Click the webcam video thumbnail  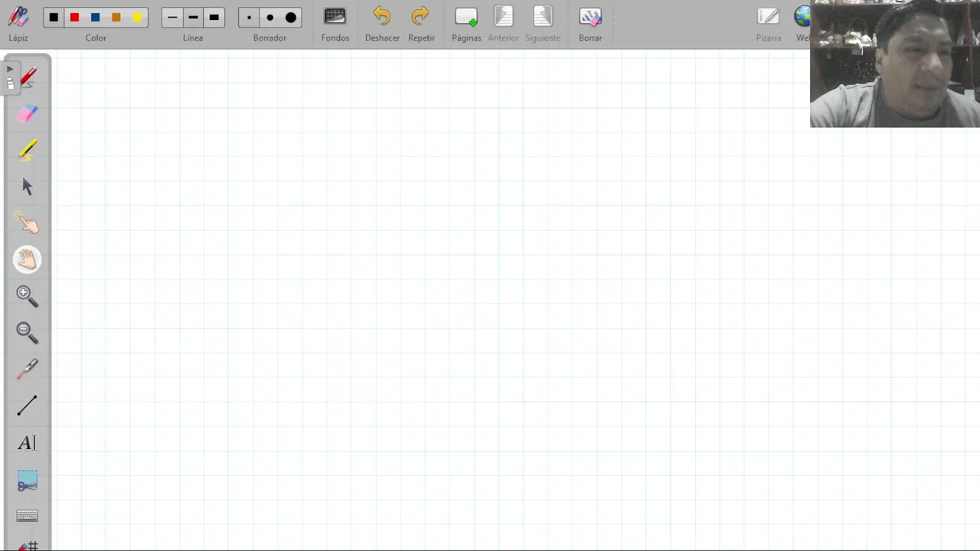(x=894, y=64)
